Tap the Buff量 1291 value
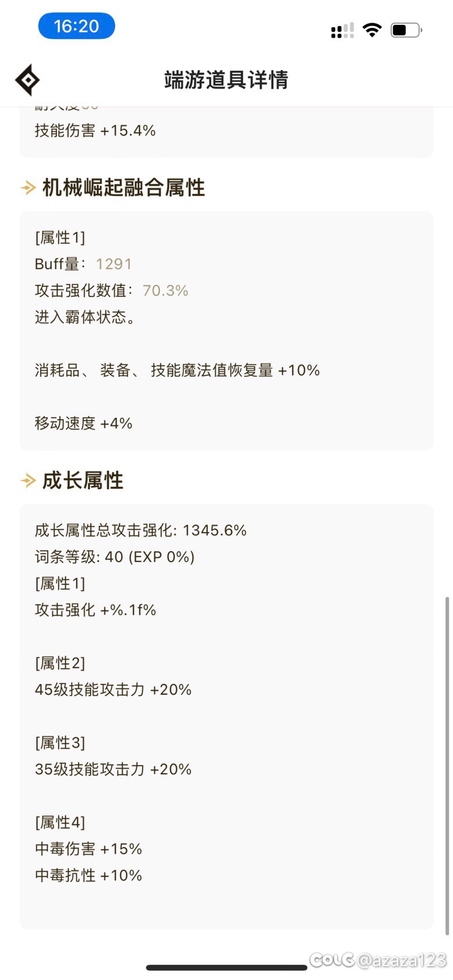Viewport: 453px width, 980px height. click(x=114, y=264)
